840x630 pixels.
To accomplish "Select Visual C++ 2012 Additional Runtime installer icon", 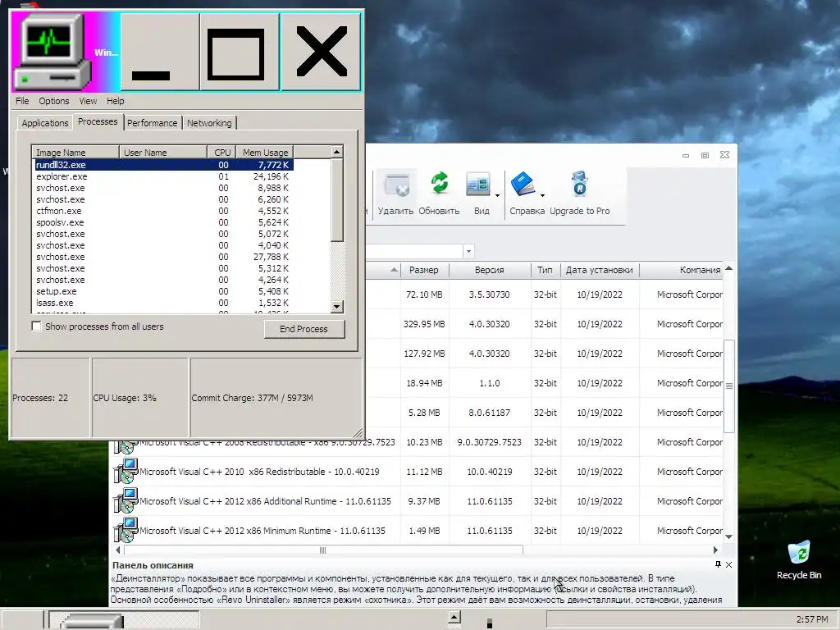I will coord(126,501).
